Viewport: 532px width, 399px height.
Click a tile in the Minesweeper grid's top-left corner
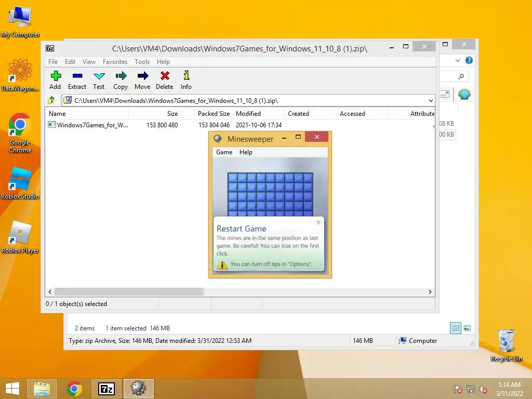233,178
